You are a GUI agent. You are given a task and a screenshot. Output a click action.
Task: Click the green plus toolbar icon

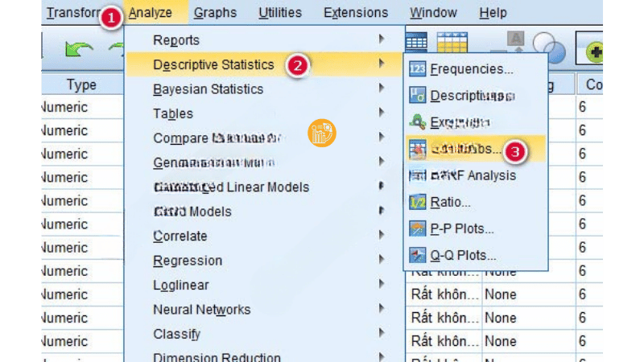point(593,52)
